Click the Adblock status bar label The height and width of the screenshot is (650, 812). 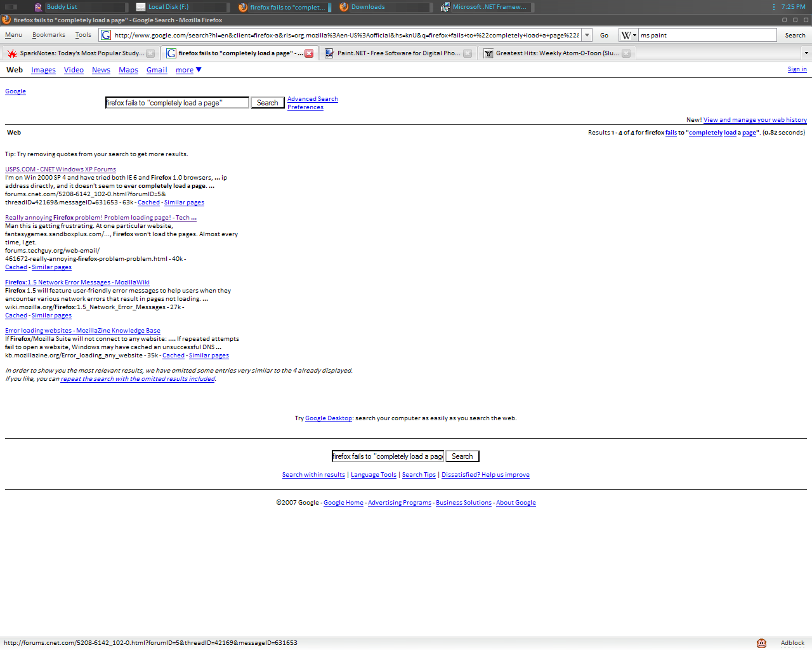coord(792,643)
